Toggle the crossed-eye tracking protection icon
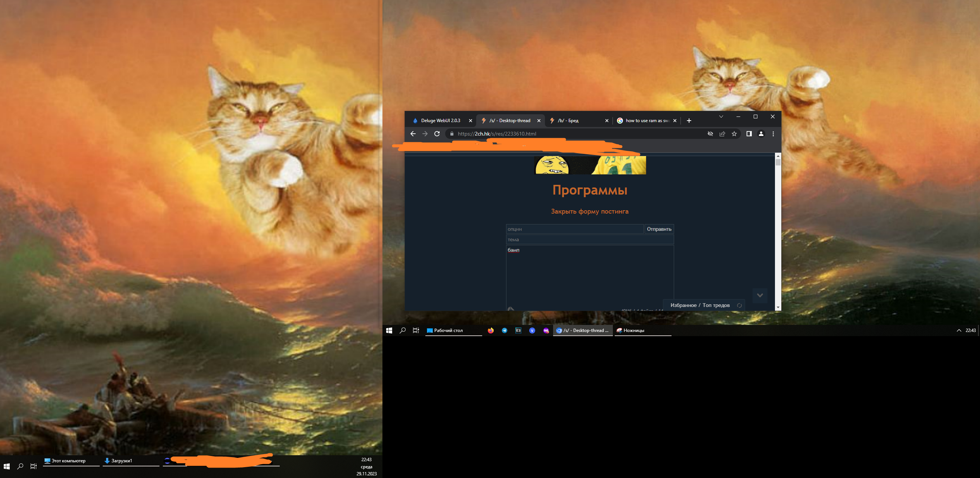Image resolution: width=980 pixels, height=478 pixels. pos(710,134)
